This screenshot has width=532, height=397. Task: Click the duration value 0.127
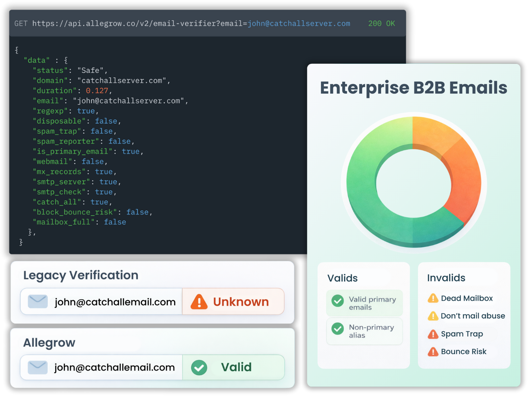coord(97,91)
